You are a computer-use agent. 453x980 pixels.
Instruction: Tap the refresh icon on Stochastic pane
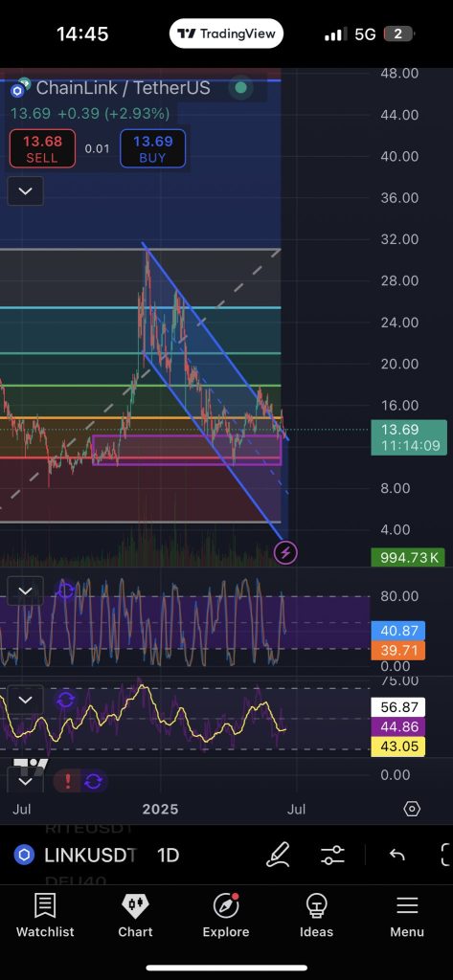[66, 590]
